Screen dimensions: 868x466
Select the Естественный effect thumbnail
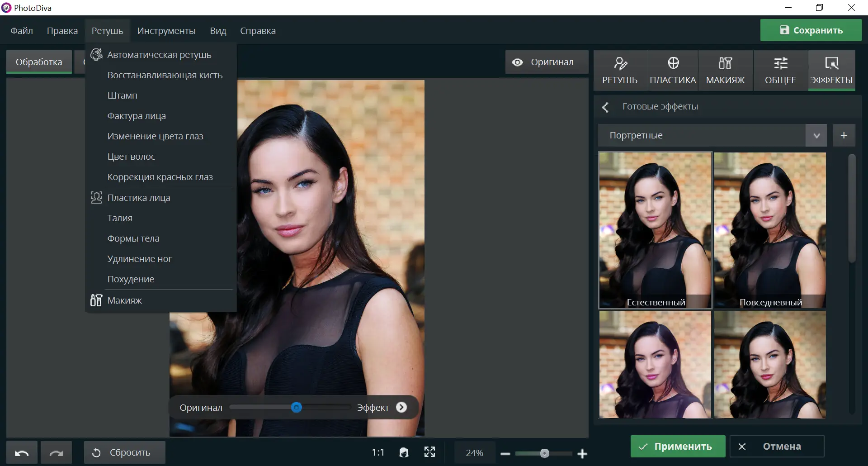click(x=655, y=230)
